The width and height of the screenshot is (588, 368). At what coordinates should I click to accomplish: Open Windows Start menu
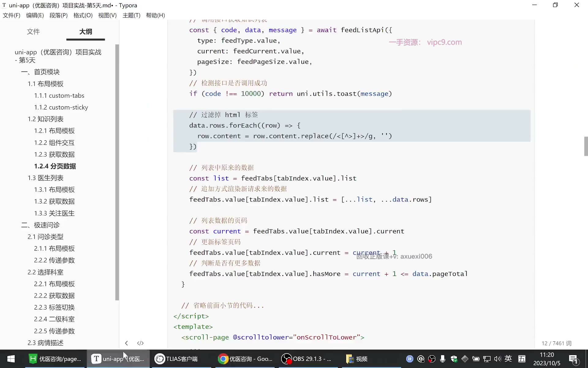point(11,359)
